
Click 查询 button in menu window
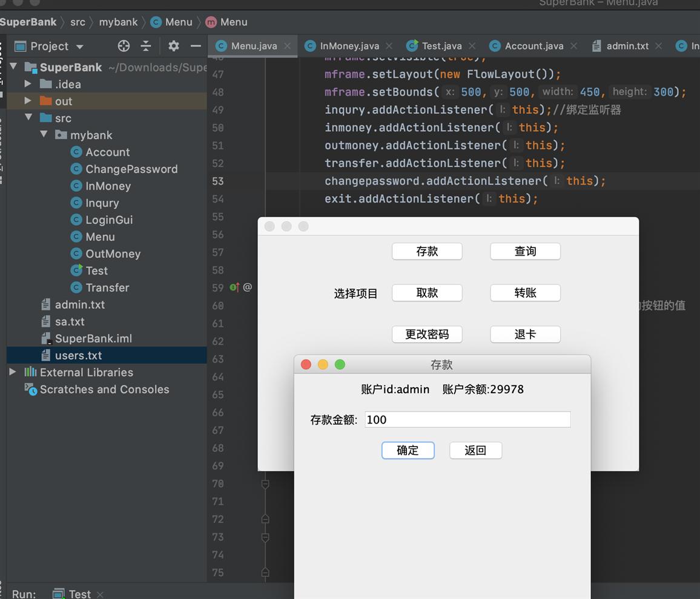coord(525,251)
